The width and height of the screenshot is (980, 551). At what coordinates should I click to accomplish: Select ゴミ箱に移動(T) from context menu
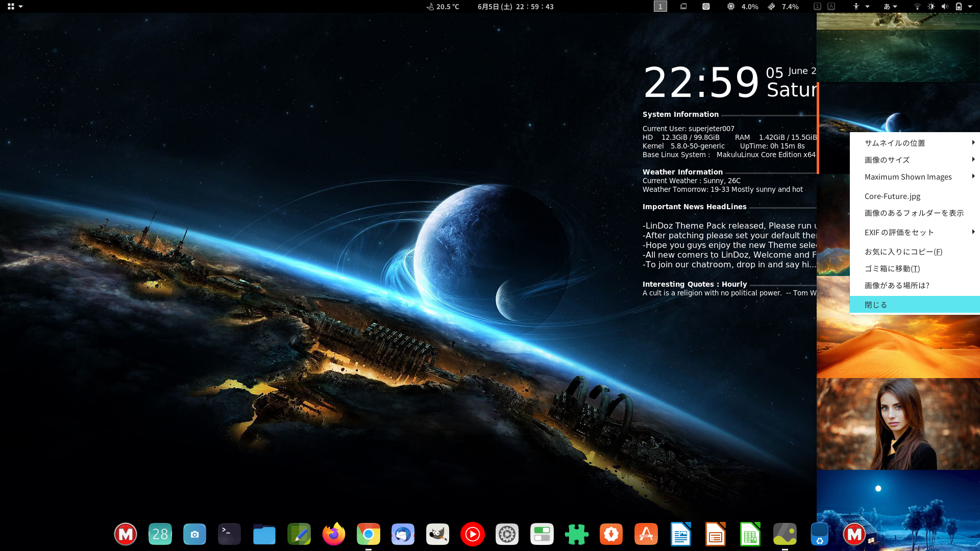point(892,268)
